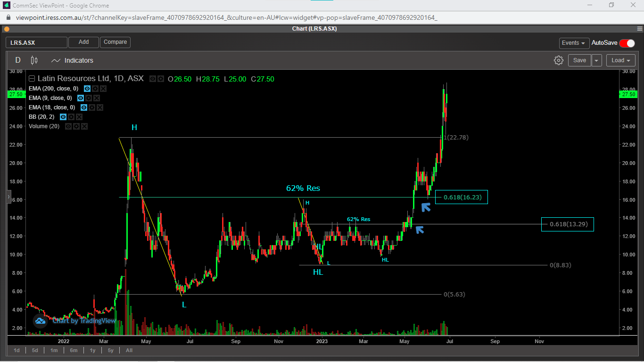Viewport: 644px width, 362px height.
Task: Click the EMA (200, close, 0) legend label
Action: pyautogui.click(x=53, y=89)
